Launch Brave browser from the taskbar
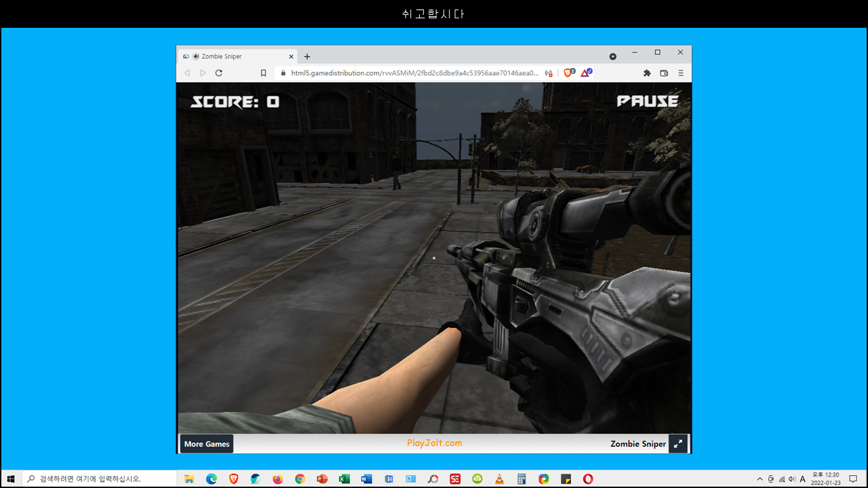Image resolution: width=868 pixels, height=488 pixels. (234, 479)
